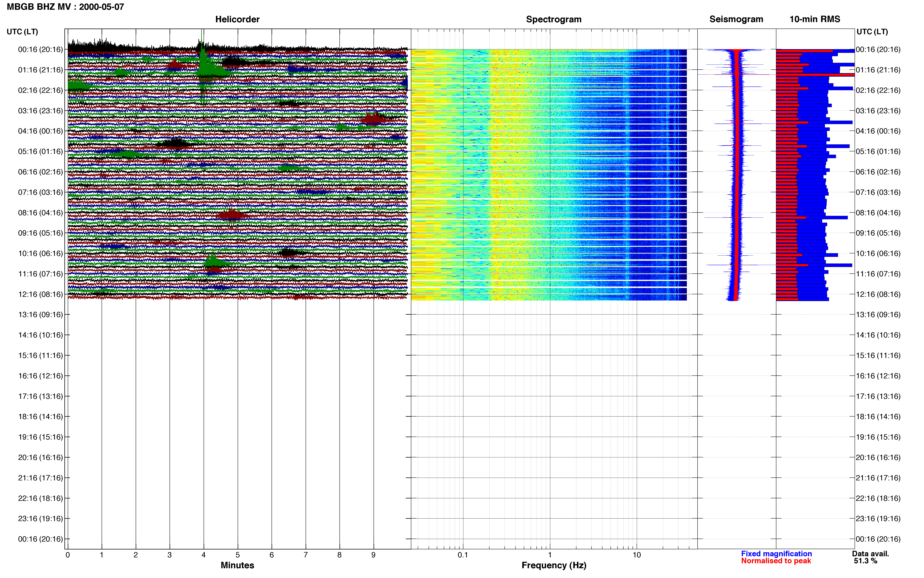
Task: Click Minutes axis tick label 0
Action: point(68,555)
